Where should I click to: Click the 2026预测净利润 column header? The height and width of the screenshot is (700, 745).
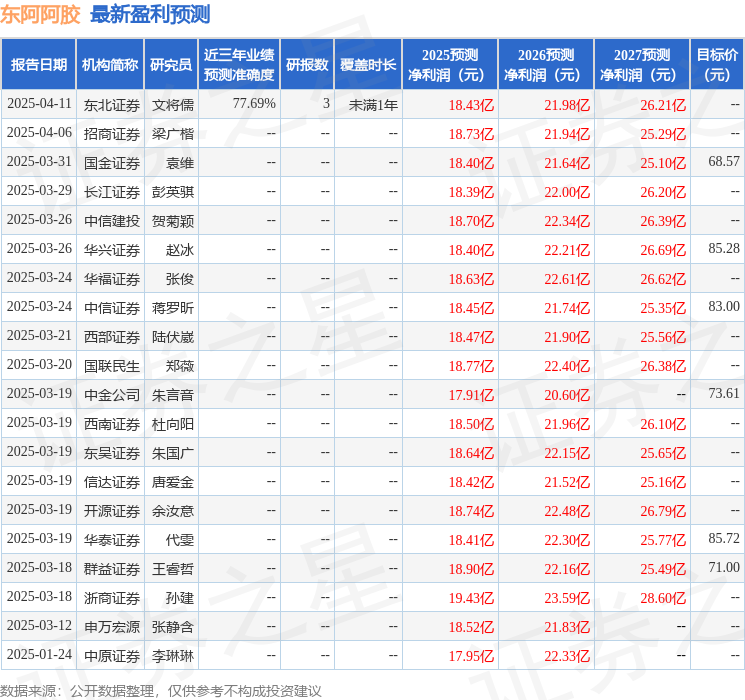546,65
